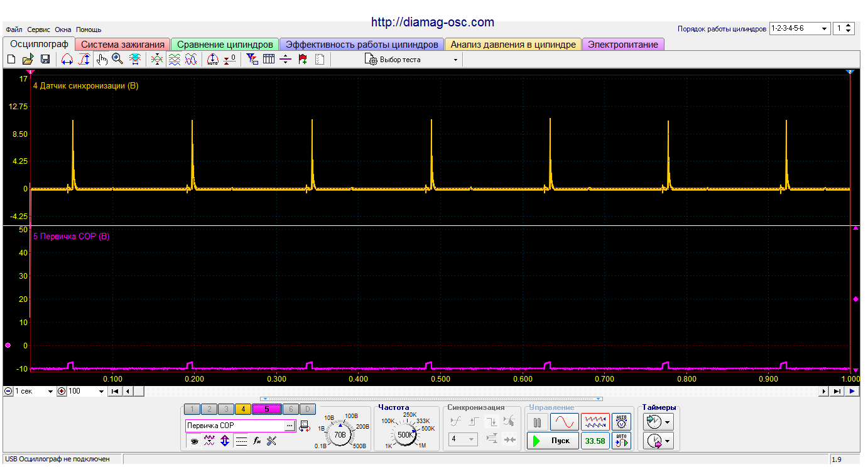This screenshot has width=868, height=467.
Task: Switch to Эффективность работы цилиндров tab
Action: coord(362,45)
